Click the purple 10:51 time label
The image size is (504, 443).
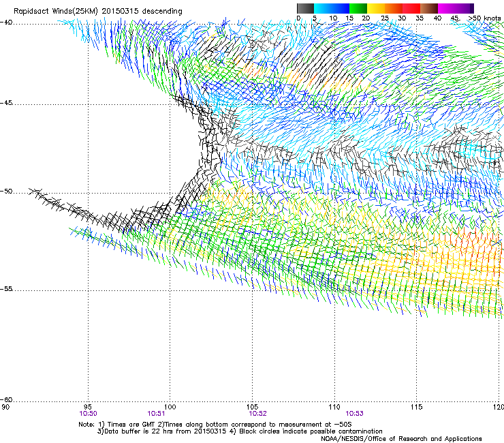156,414
